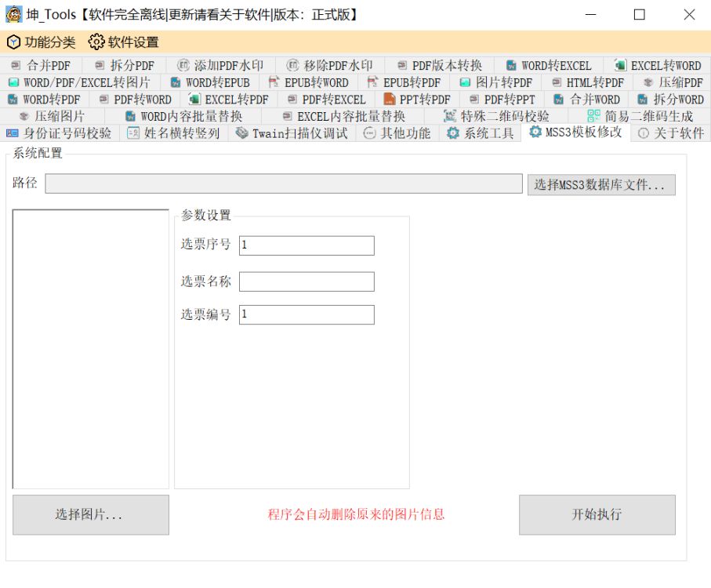711x588 pixels.
Task: Click the EPUB转PDF tab icon
Action: coord(372,82)
